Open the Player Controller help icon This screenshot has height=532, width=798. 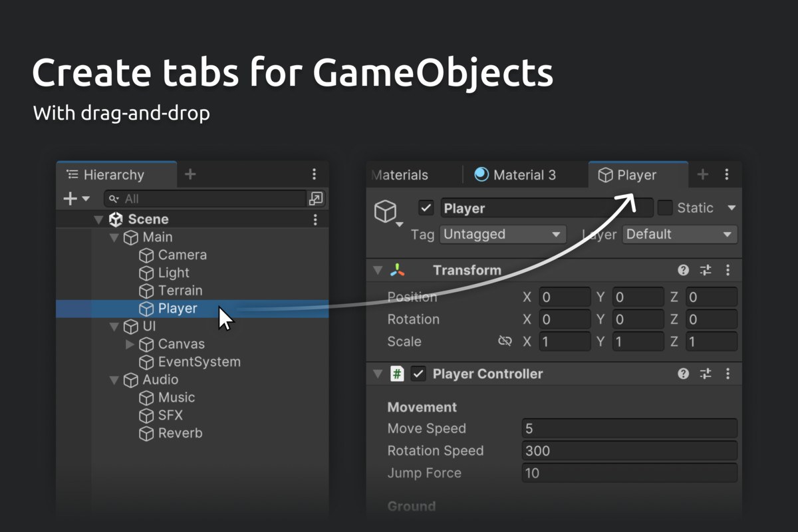coord(683,374)
